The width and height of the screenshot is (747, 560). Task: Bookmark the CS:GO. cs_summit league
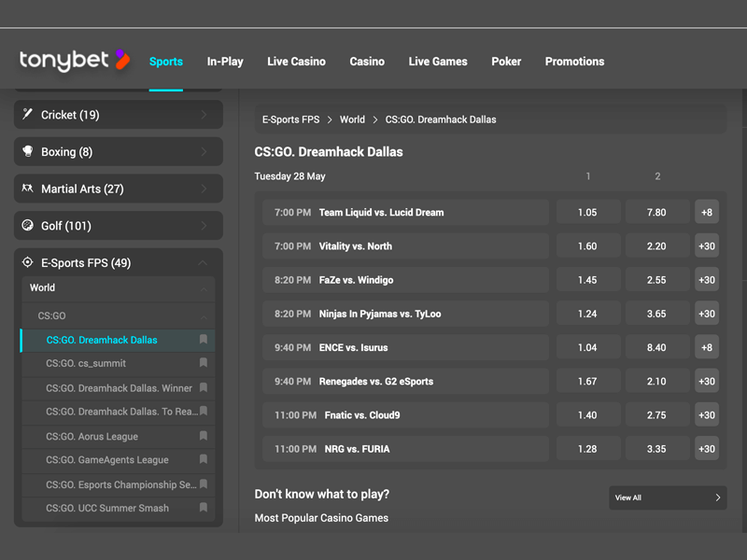pos(204,363)
